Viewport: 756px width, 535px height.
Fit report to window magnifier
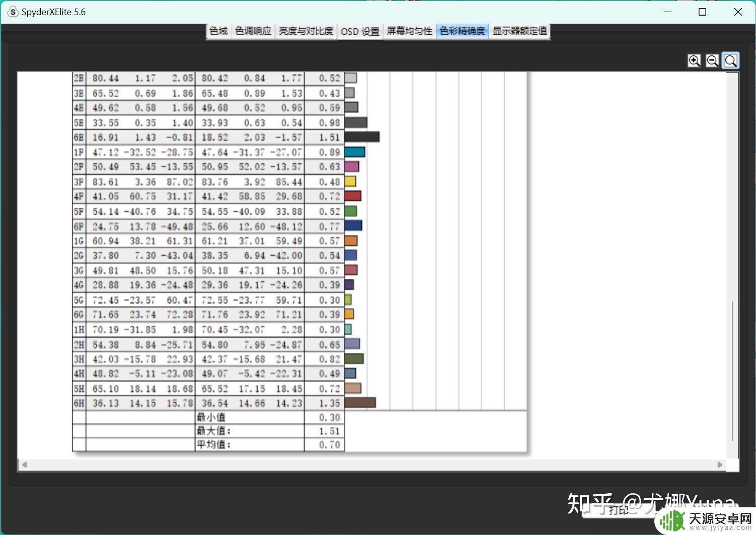[730, 61]
